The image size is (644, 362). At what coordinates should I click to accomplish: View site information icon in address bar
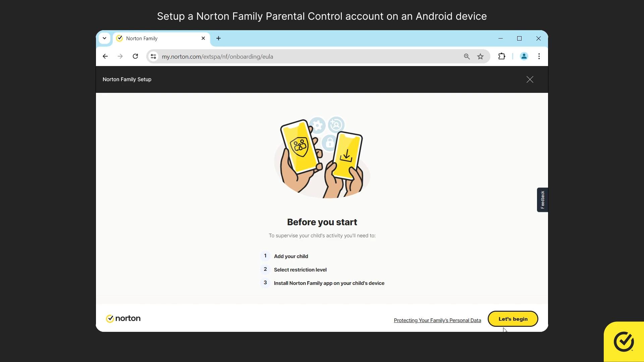tap(153, 56)
